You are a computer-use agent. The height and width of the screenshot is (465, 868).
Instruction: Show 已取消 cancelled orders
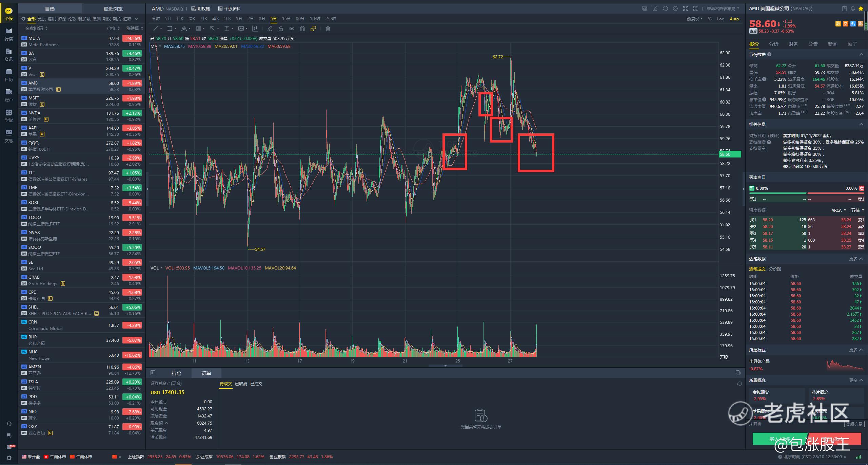pyautogui.click(x=241, y=384)
